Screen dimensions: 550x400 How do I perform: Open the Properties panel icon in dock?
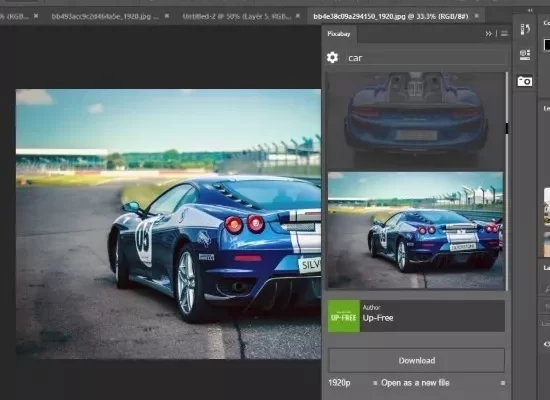click(525, 55)
